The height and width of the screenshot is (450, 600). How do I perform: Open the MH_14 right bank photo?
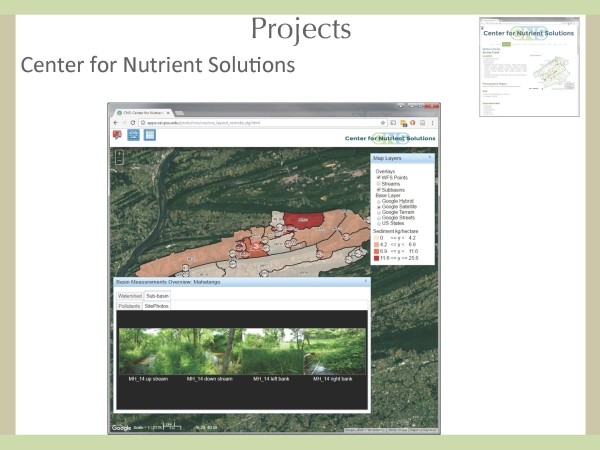335,351
